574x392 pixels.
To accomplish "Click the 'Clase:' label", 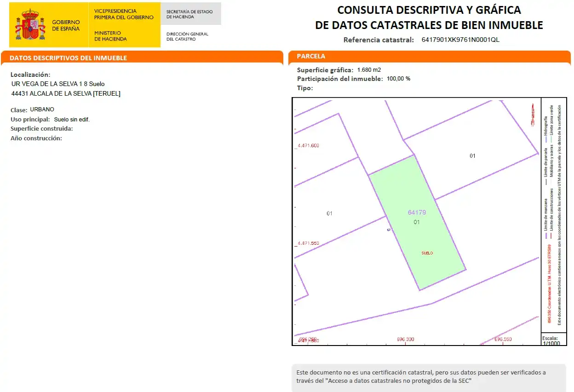I will point(19,110).
